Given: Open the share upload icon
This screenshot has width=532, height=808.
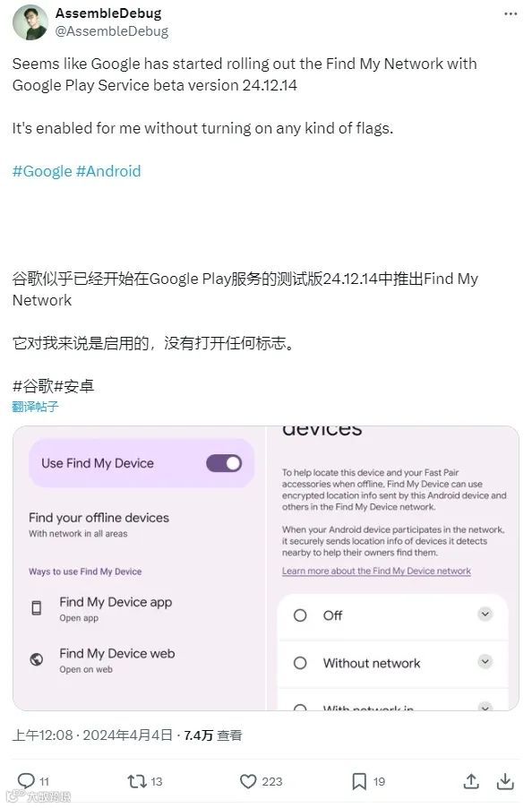Looking at the screenshot, I should (471, 781).
